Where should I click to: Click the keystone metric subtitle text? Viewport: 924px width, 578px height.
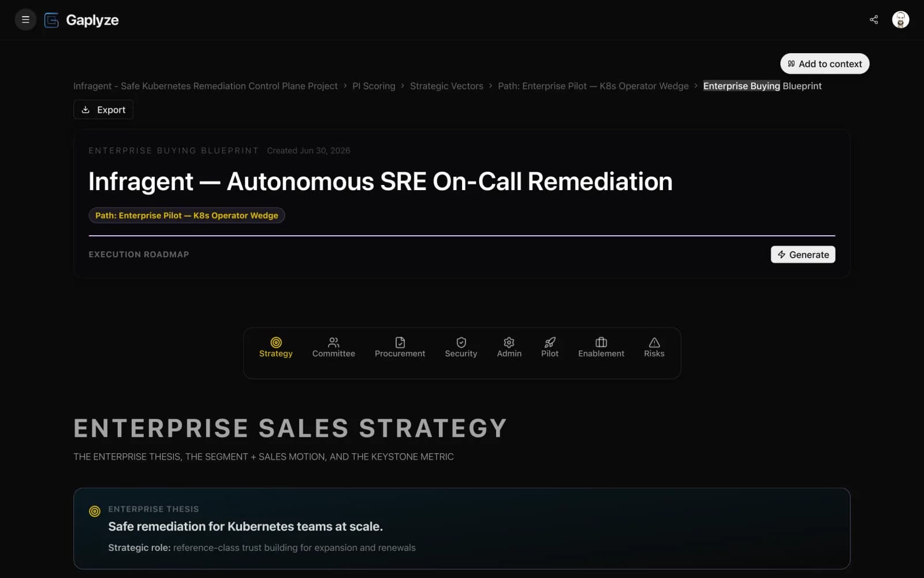point(263,457)
